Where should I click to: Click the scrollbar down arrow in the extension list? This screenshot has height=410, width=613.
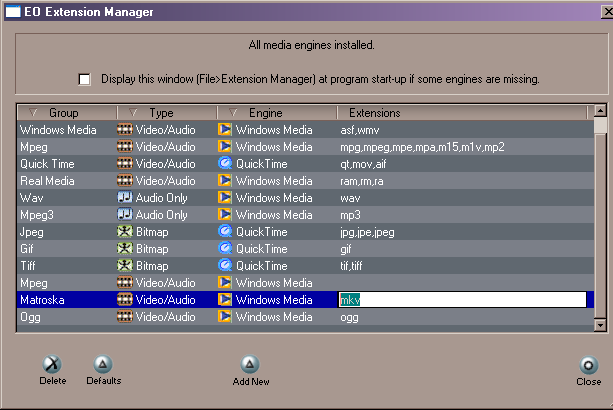(600, 325)
